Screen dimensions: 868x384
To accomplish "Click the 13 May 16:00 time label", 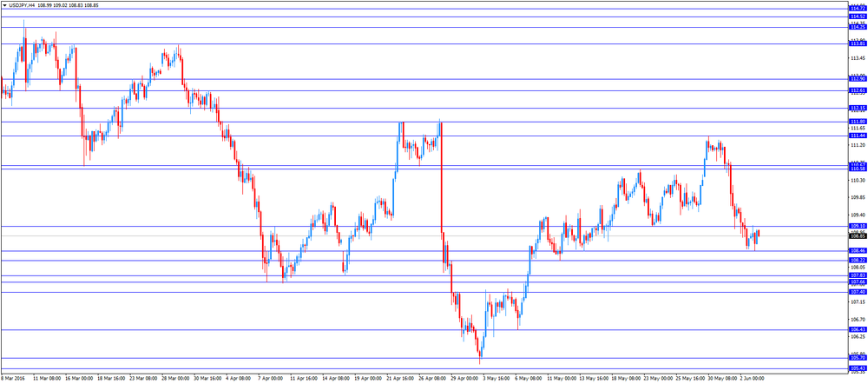I will click(594, 379).
